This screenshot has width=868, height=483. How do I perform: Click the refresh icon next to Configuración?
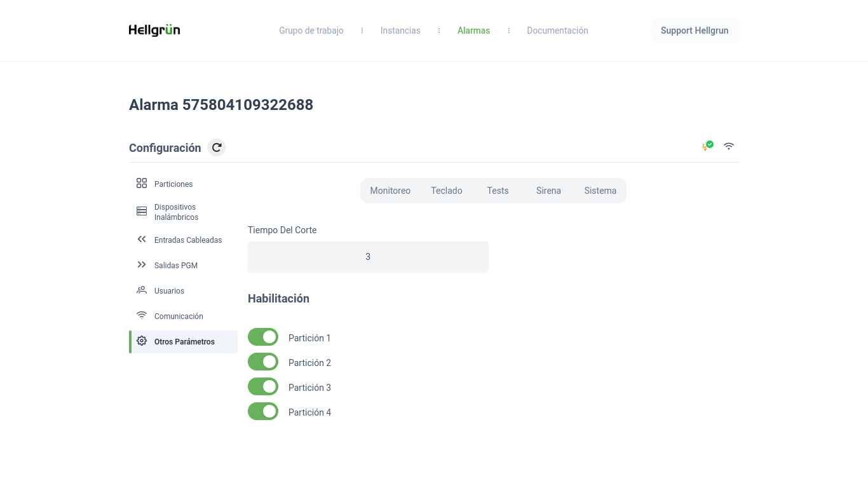[217, 147]
